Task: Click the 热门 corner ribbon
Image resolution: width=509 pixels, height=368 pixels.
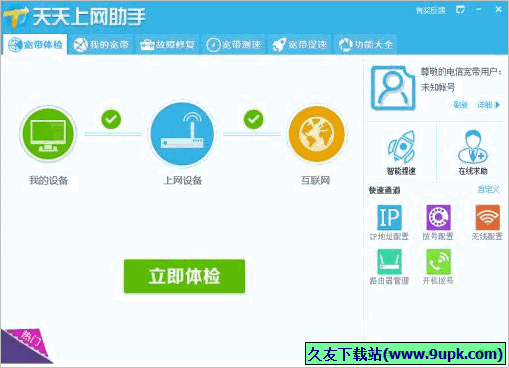Action: 26,346
